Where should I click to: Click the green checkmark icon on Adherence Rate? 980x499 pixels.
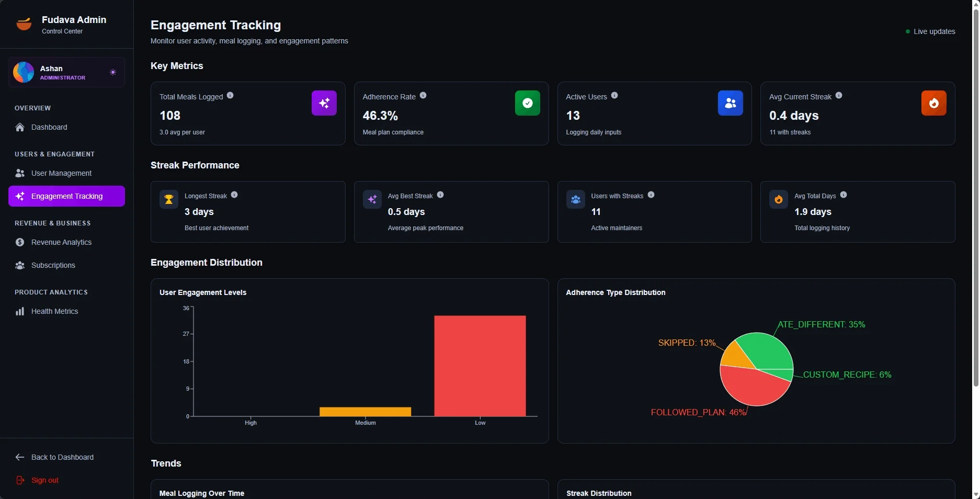(527, 103)
